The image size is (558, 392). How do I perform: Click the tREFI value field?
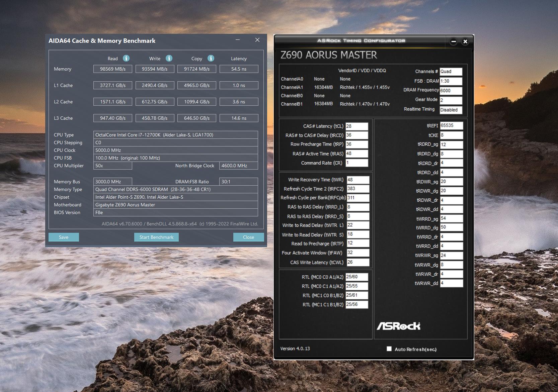(x=451, y=126)
